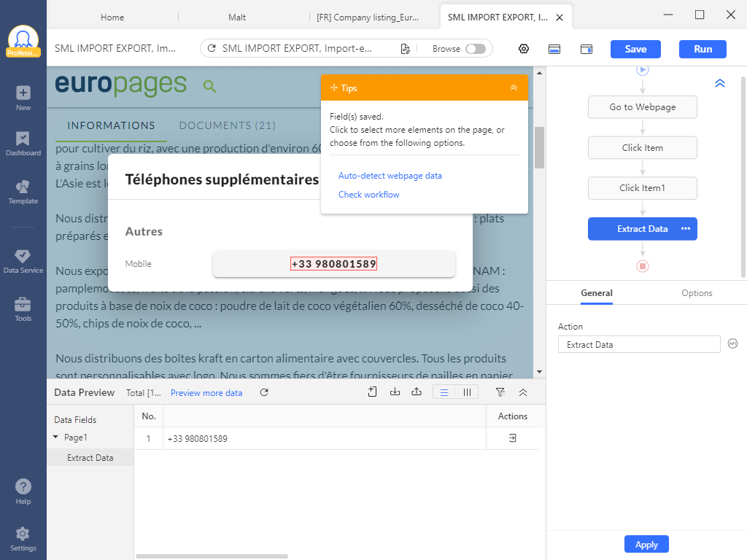Viewport: 747px width, 560px height.
Task: Select the Options tab
Action: click(697, 293)
